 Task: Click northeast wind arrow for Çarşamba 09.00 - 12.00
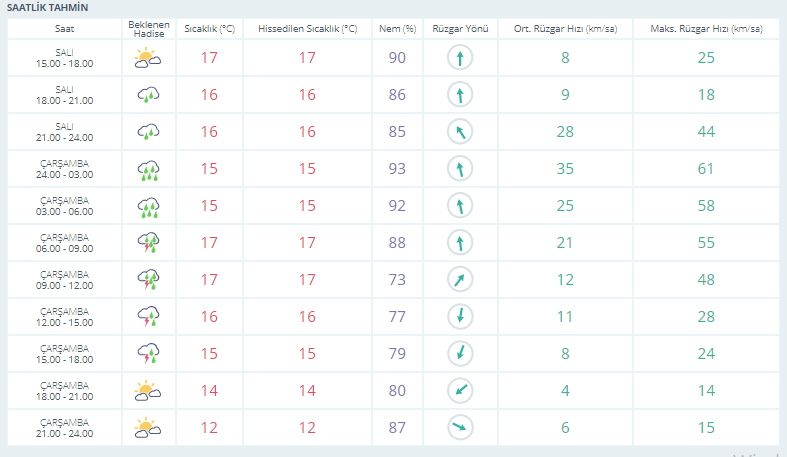[x=460, y=280]
